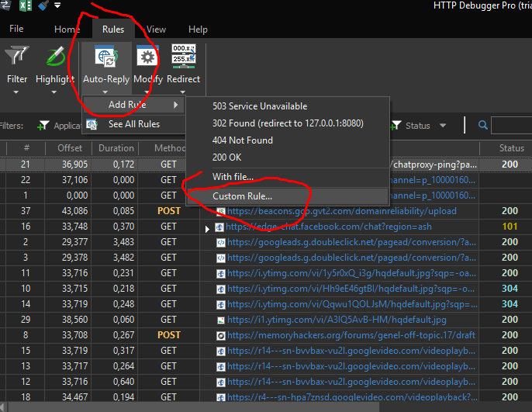
Task: Click the Filter funnel icon
Action: click(x=16, y=55)
